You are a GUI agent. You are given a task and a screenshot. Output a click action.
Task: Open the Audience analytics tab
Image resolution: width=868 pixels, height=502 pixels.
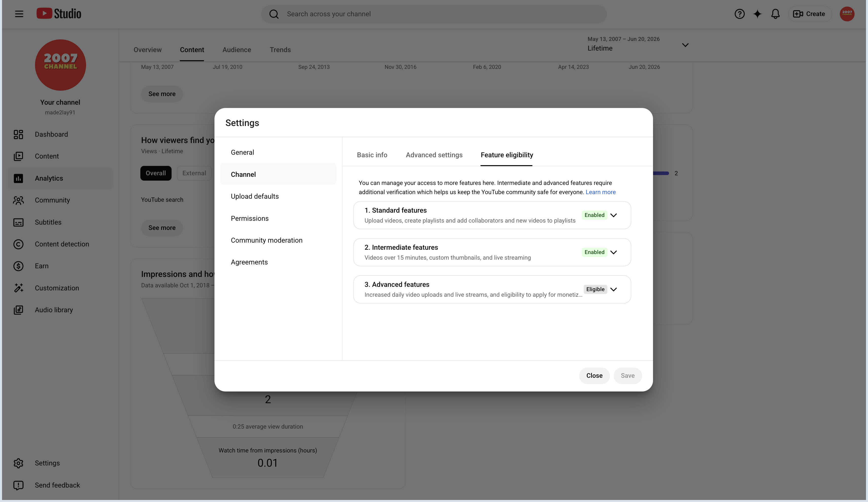tap(237, 50)
